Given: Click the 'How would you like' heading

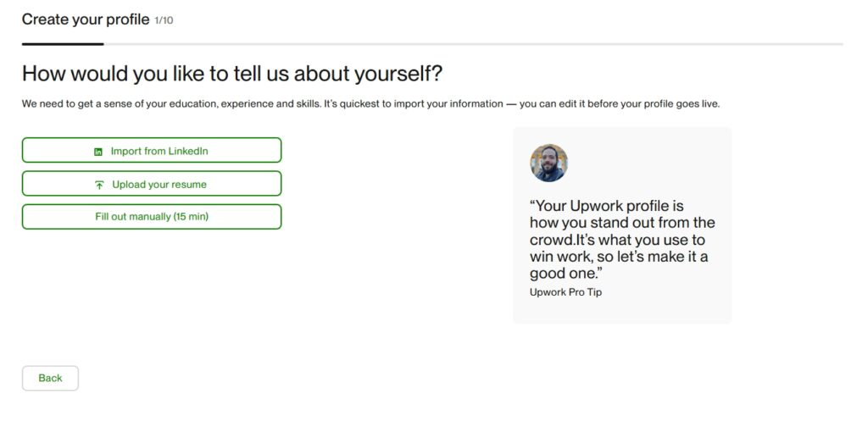Looking at the screenshot, I should (x=231, y=73).
